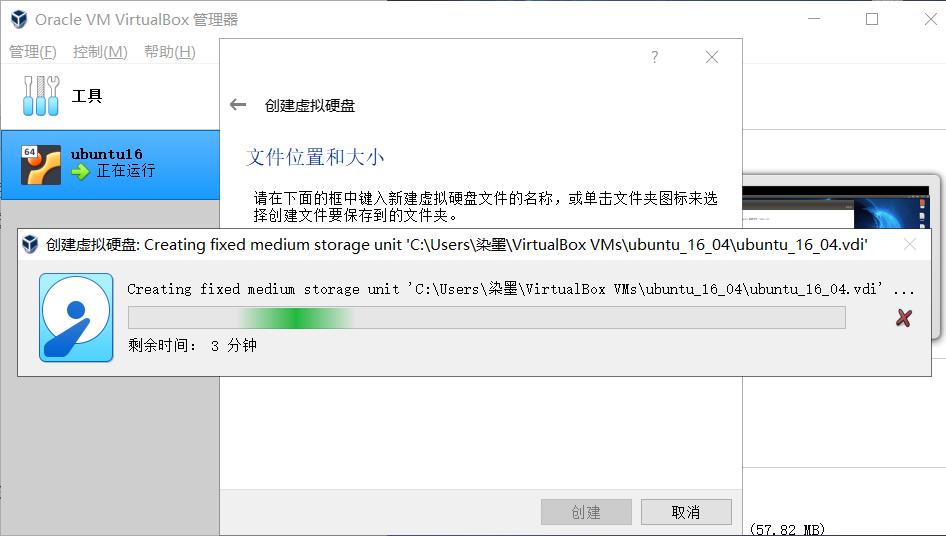
Task: Cancel disk creation with red X icon
Action: tap(903, 317)
